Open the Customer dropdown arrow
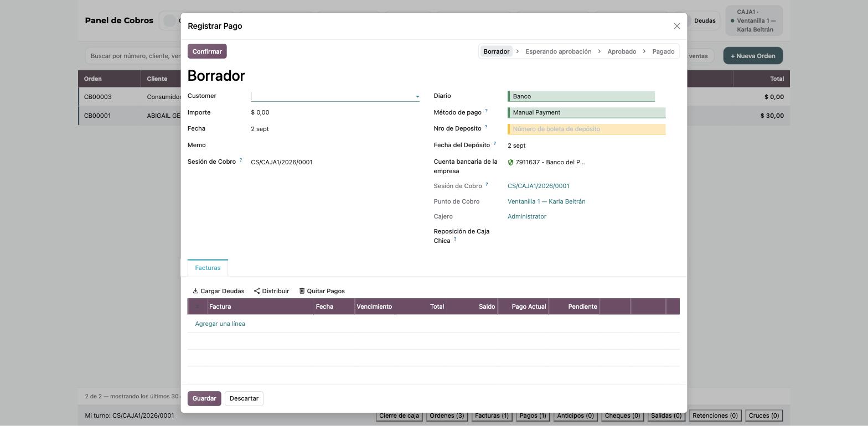Image resolution: width=868 pixels, height=426 pixels. [x=417, y=97]
